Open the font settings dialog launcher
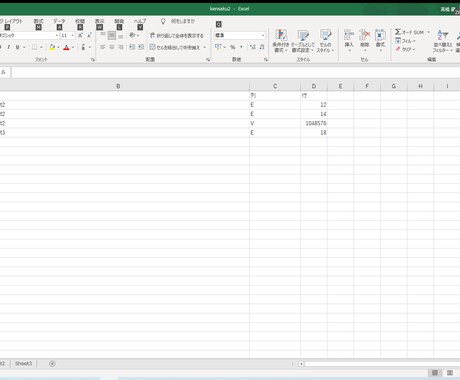The image size is (460, 380). (93, 60)
